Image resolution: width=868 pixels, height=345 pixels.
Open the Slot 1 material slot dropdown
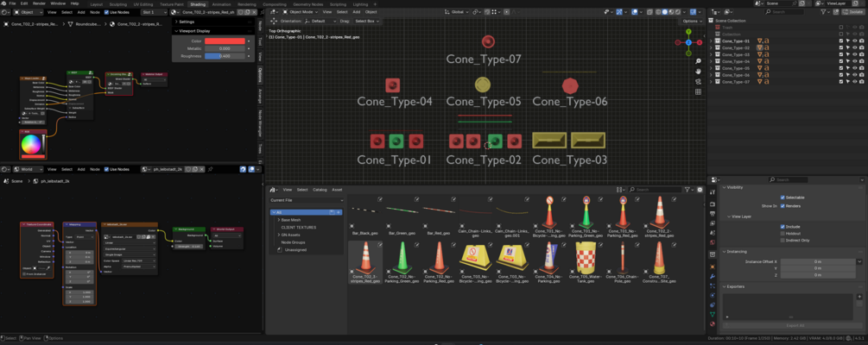pos(154,11)
